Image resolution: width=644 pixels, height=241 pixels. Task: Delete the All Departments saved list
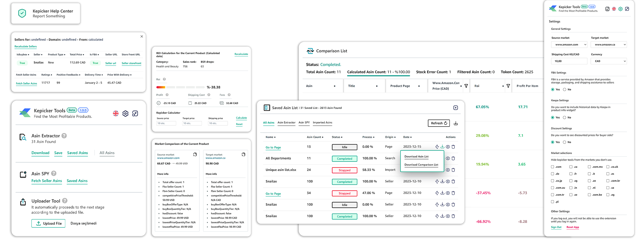click(453, 158)
